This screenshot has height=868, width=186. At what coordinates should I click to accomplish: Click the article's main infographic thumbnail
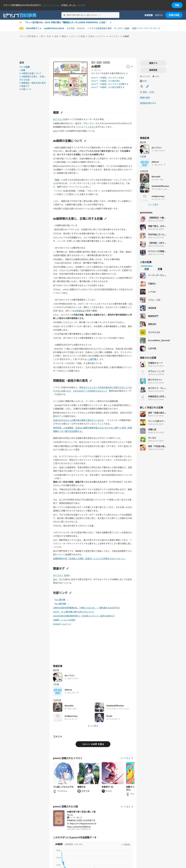click(x=70, y=79)
